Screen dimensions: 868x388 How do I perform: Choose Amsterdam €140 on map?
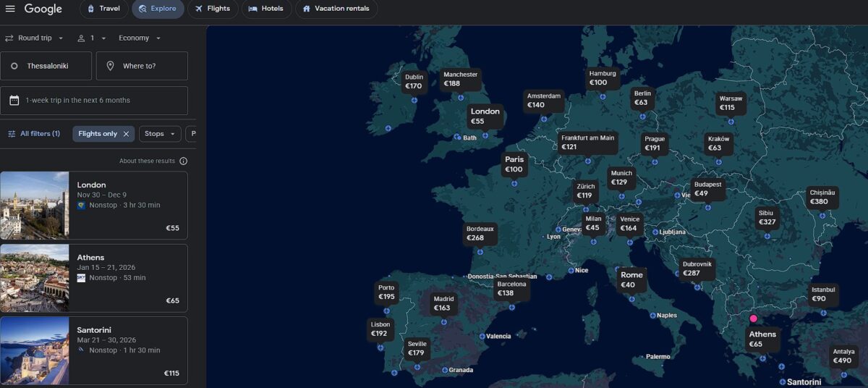click(x=544, y=101)
